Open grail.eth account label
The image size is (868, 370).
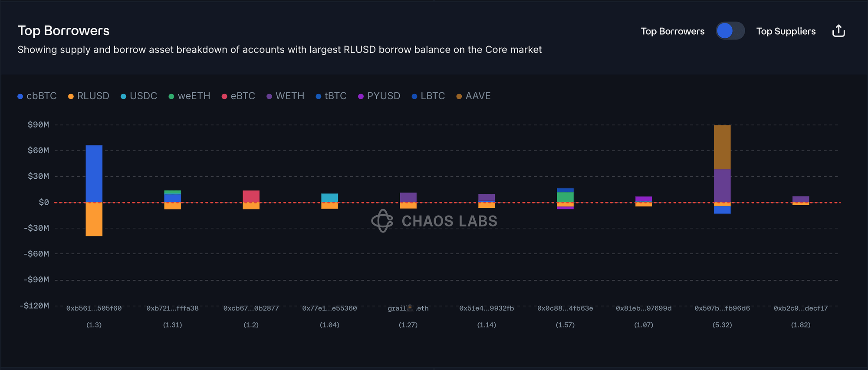coord(408,308)
